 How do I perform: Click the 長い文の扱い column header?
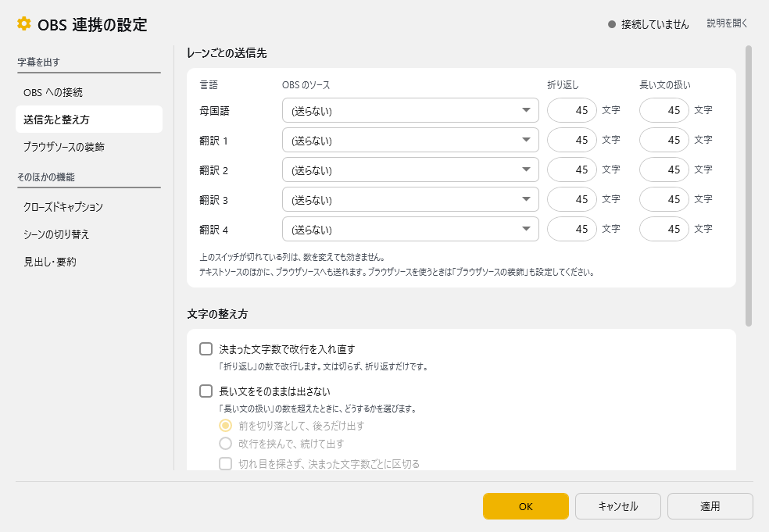coord(664,85)
